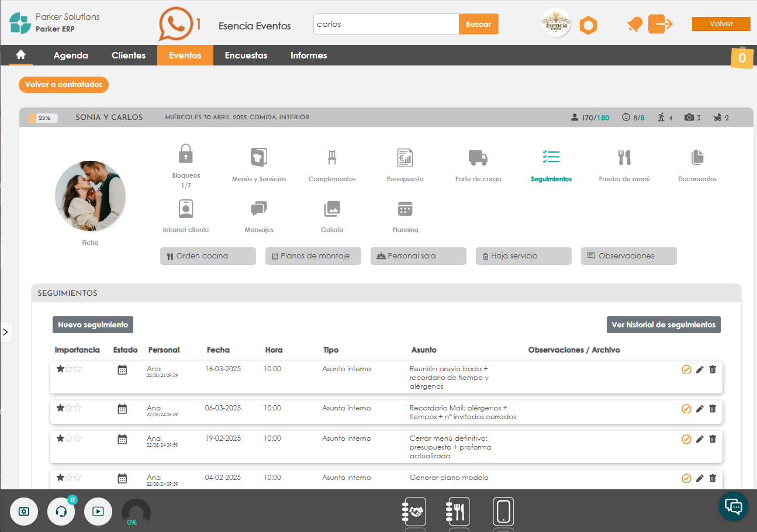Open the Parte de carga truck icon
The image size is (757, 532).
[478, 157]
